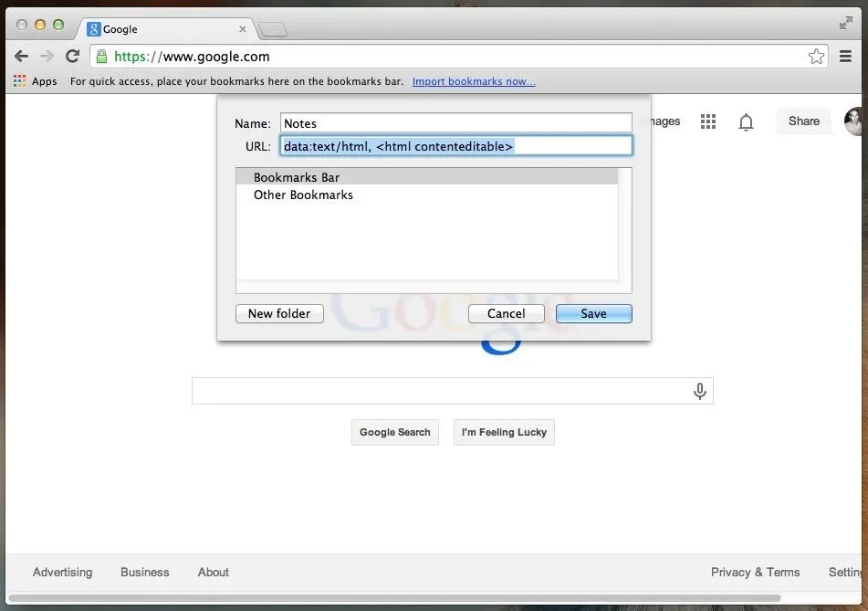The height and width of the screenshot is (611, 868).
Task: Click Import bookmarks now link
Action: click(474, 81)
